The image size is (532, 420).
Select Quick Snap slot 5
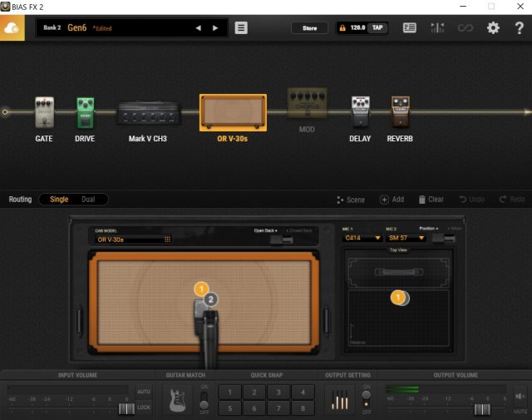click(229, 408)
